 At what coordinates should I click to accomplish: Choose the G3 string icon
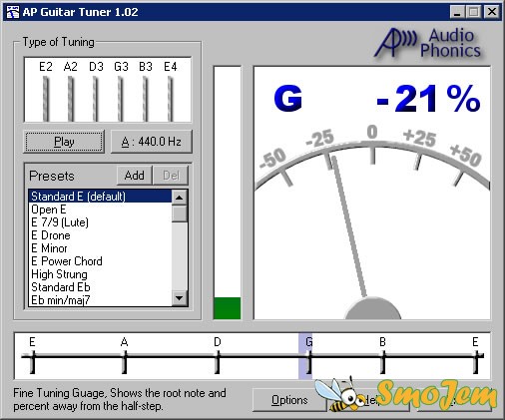pyautogui.click(x=121, y=99)
